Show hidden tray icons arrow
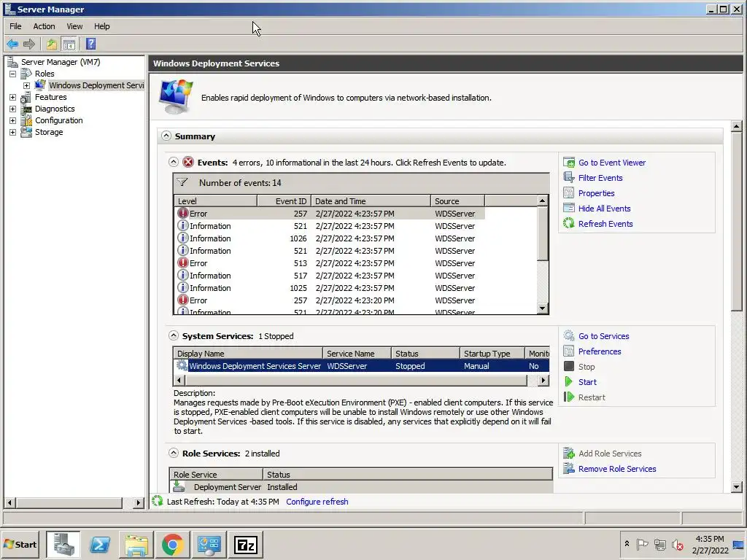This screenshot has width=747, height=560. 627,544
